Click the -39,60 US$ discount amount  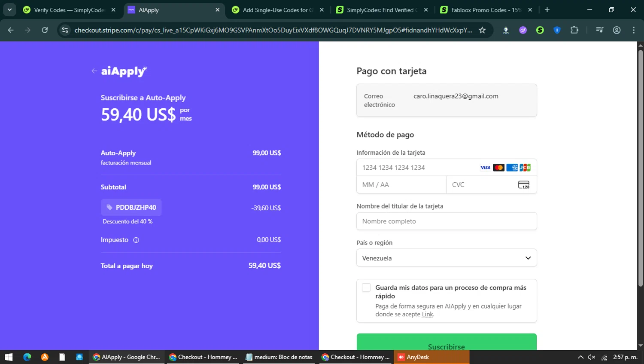(266, 208)
